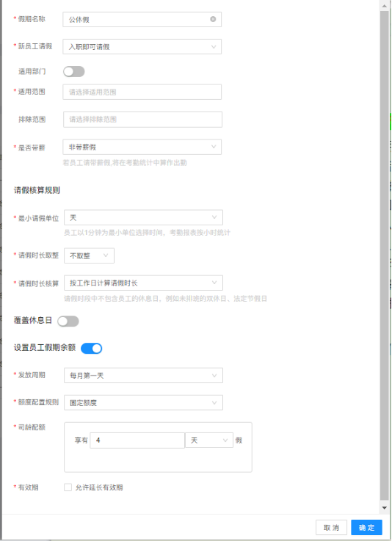This screenshot has width=392, height=541.
Task: Enable the 覆盖休息日 switch
Action: tap(68, 322)
